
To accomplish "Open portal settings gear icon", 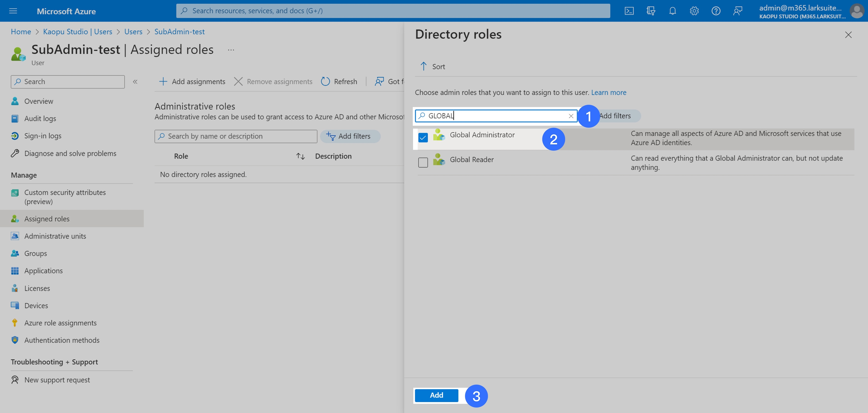I will click(x=694, y=11).
